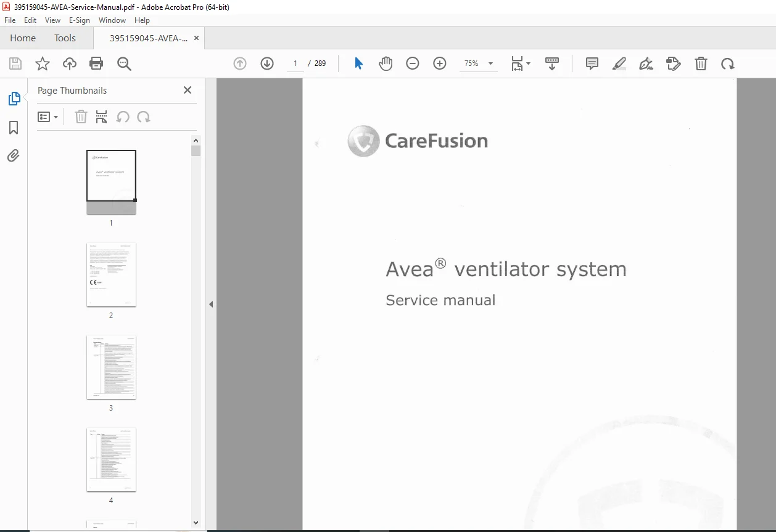Rotate pages counterclockwise in thumbnails panel
The height and width of the screenshot is (532, 776).
tap(123, 117)
